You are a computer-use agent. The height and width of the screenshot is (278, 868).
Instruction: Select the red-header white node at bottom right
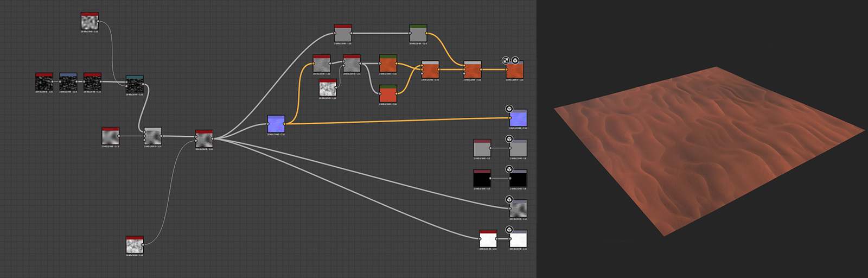[488, 239]
